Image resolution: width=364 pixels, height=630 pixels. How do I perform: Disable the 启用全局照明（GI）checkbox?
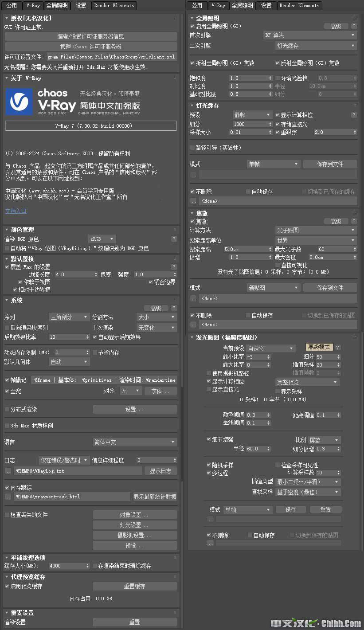(x=192, y=27)
